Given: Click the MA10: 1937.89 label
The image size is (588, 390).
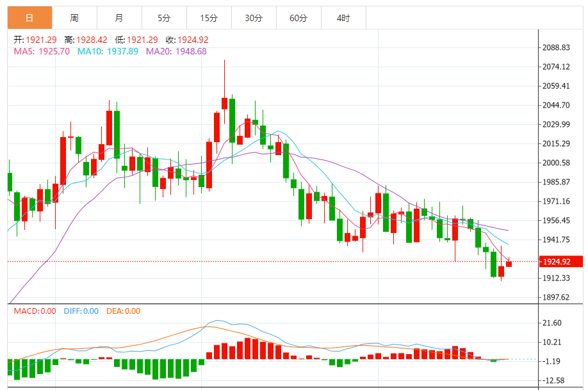Looking at the screenshot, I should (108, 51).
